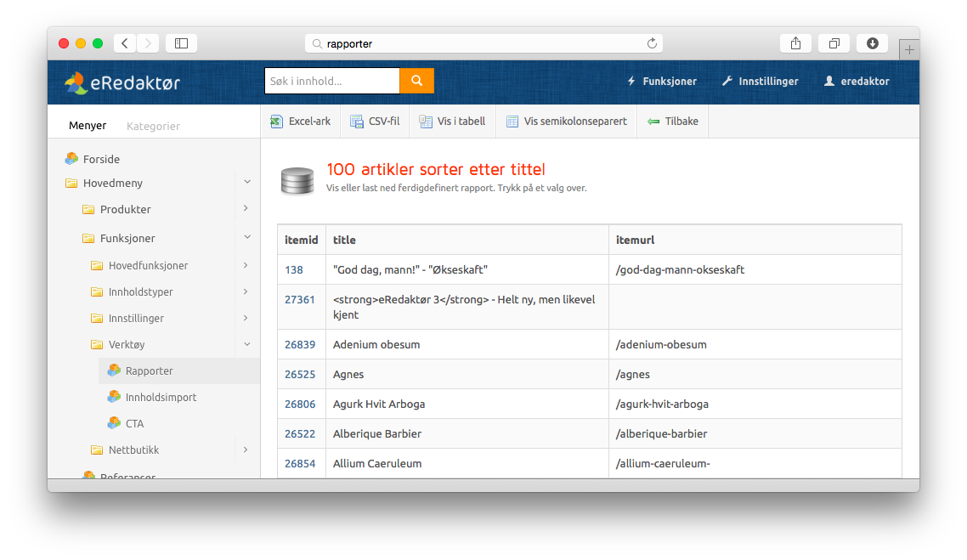Switch to the Kategorier tab
This screenshot has width=967, height=560.
[x=153, y=126]
